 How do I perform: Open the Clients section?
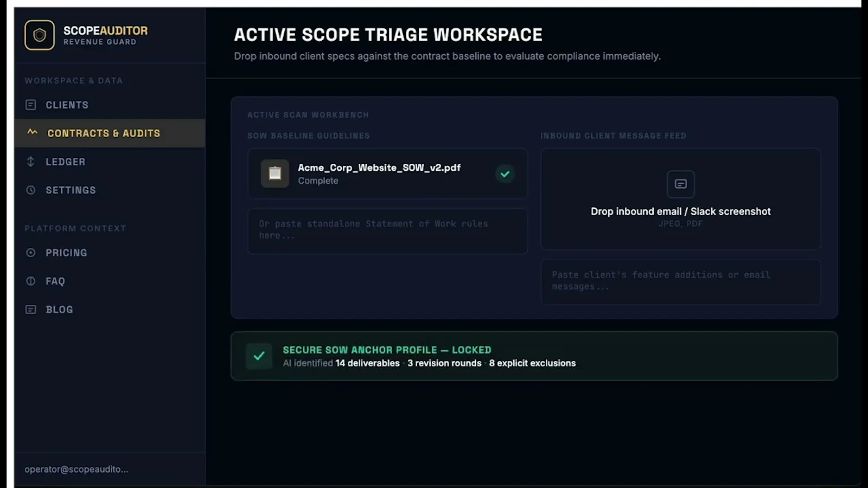[110, 105]
